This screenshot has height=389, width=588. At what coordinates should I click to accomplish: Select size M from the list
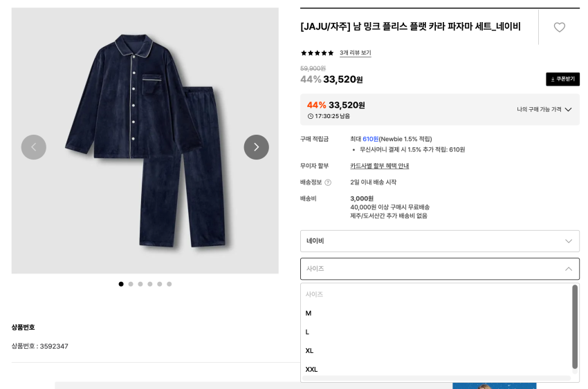[309, 313]
